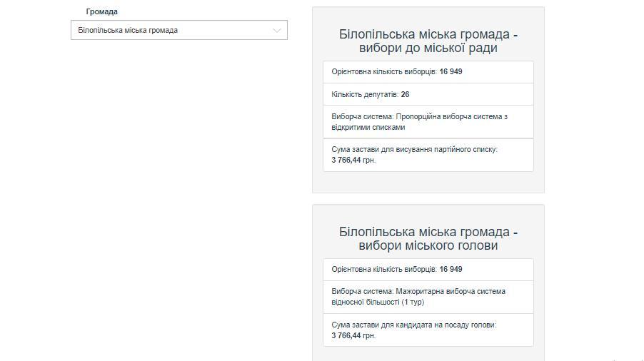The height and width of the screenshot is (361, 644).
Task: Select mayor candidate deposit amount row
Action: pyautogui.click(x=428, y=330)
